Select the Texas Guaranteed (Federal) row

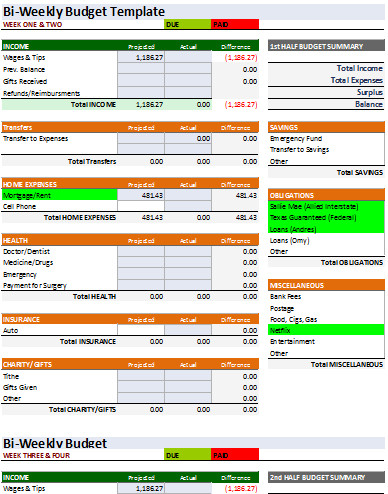pos(326,218)
